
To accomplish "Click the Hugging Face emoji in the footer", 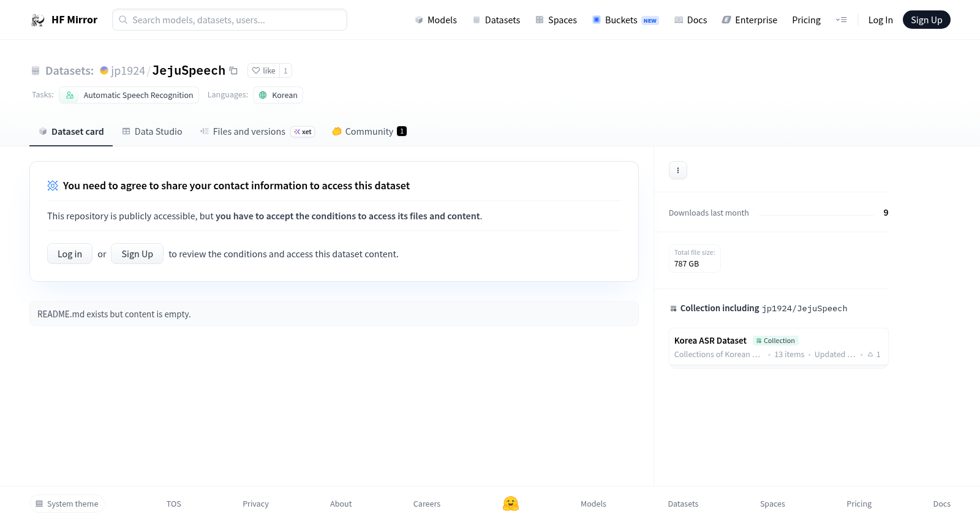I will pyautogui.click(x=511, y=504).
